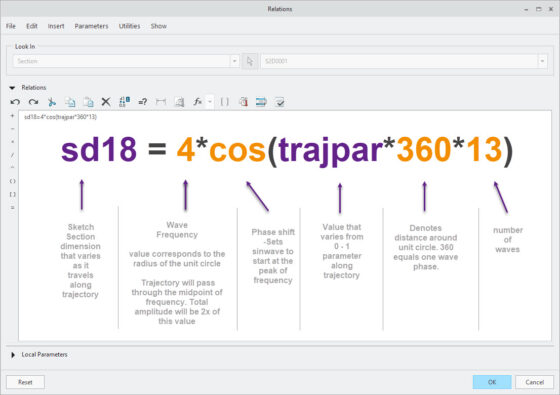Insert exponent caret operator from side palette
Screen dimensions: 560x395
click(x=12, y=168)
